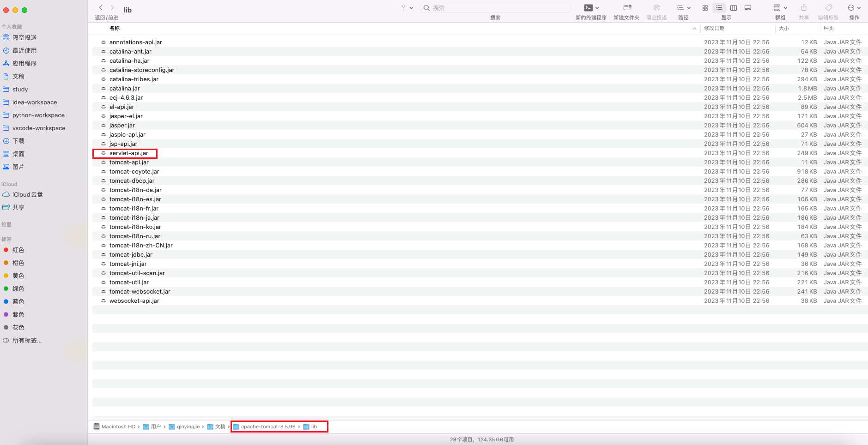The image size is (868, 445).
Task: Click Macintosh HD in the path bar
Action: (115, 427)
